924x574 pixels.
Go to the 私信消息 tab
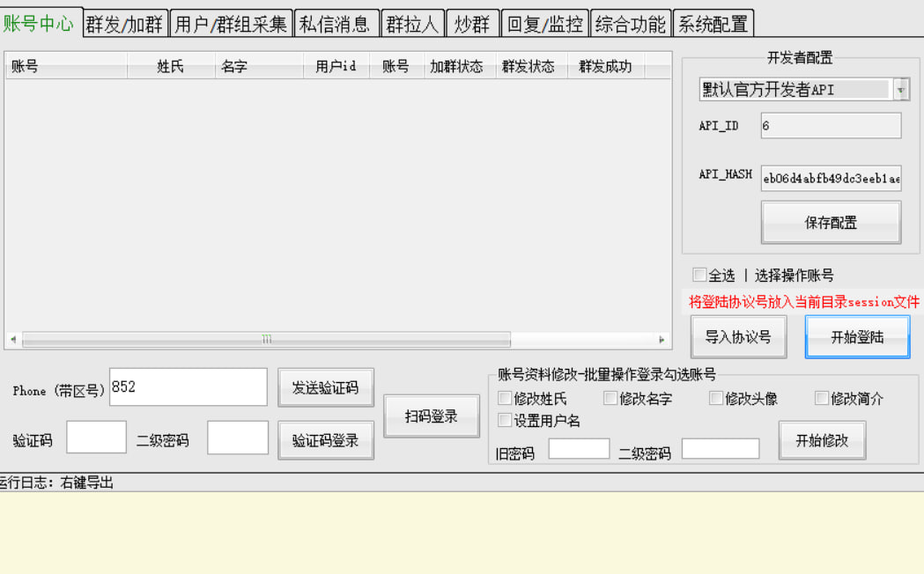click(x=336, y=24)
